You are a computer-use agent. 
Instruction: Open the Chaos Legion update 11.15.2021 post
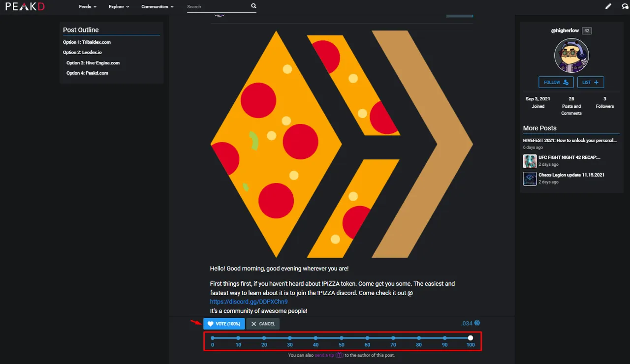coord(571,175)
